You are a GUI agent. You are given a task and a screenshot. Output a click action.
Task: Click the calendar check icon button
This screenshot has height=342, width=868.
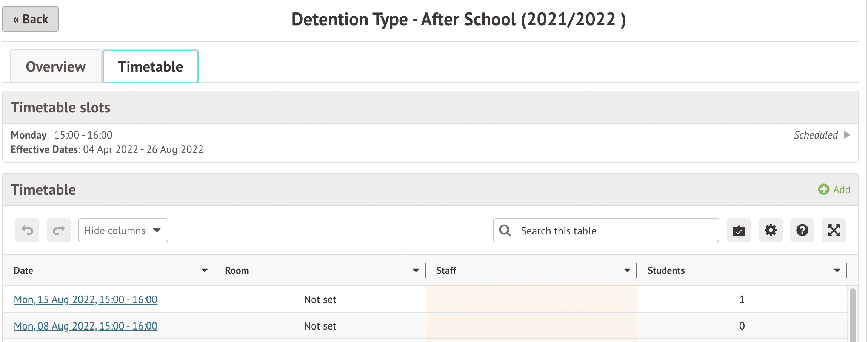(x=739, y=230)
